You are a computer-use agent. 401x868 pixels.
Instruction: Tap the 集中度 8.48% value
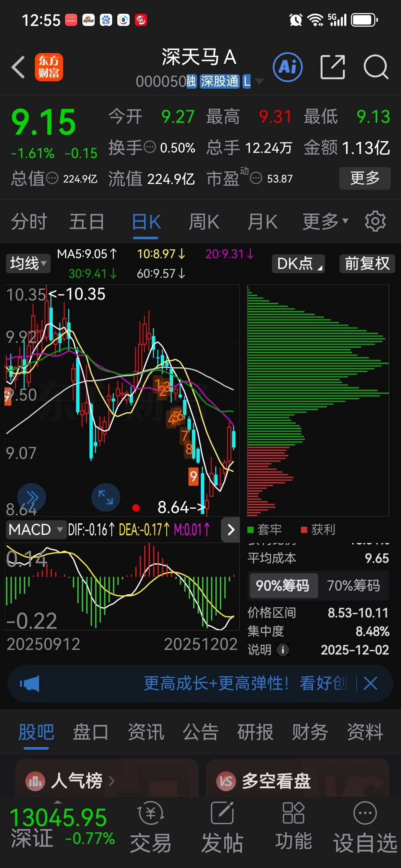pos(372,631)
